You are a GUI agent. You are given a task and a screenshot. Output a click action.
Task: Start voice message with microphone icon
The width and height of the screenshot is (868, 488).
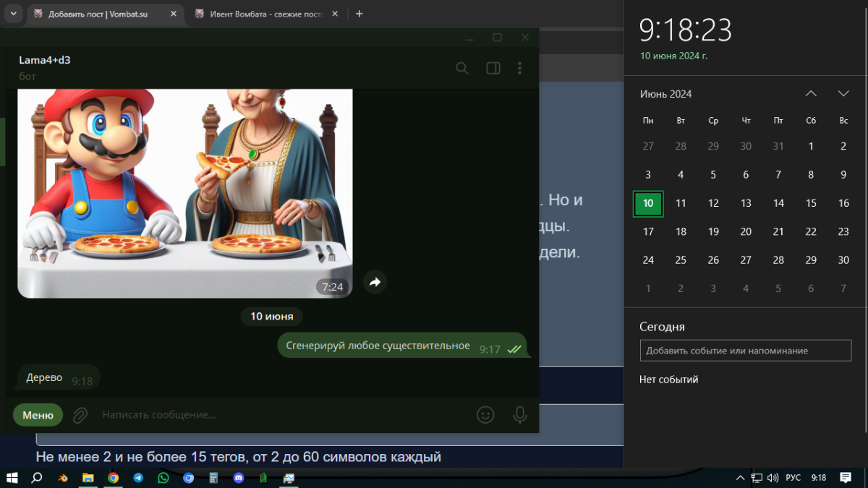pyautogui.click(x=519, y=415)
